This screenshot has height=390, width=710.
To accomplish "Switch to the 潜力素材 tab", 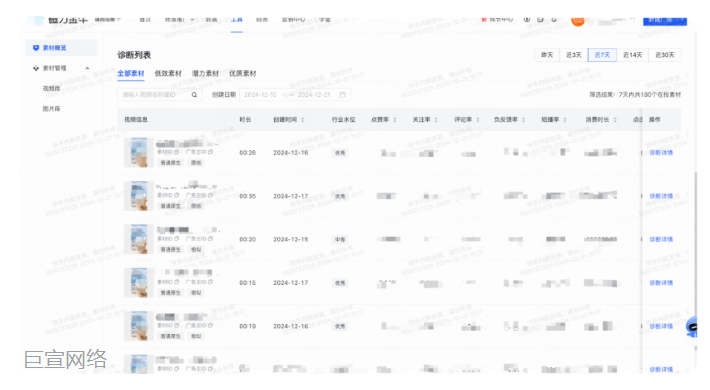I will pyautogui.click(x=205, y=73).
